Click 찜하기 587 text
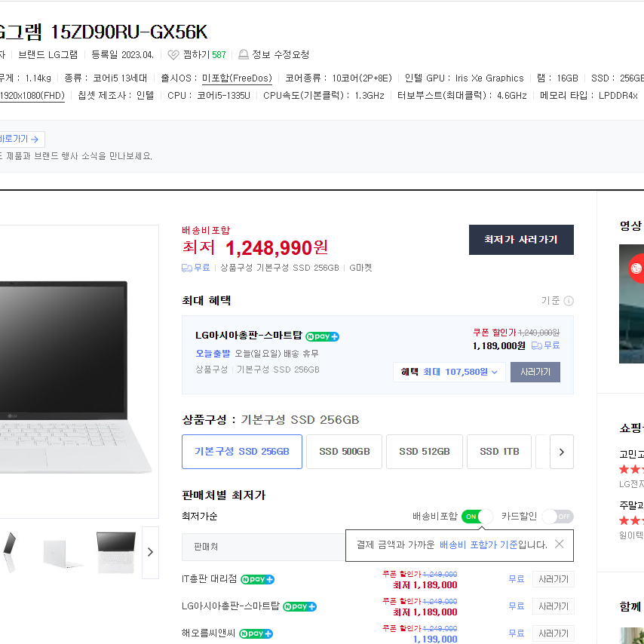Viewport: 644px width, 644px height. (204, 54)
